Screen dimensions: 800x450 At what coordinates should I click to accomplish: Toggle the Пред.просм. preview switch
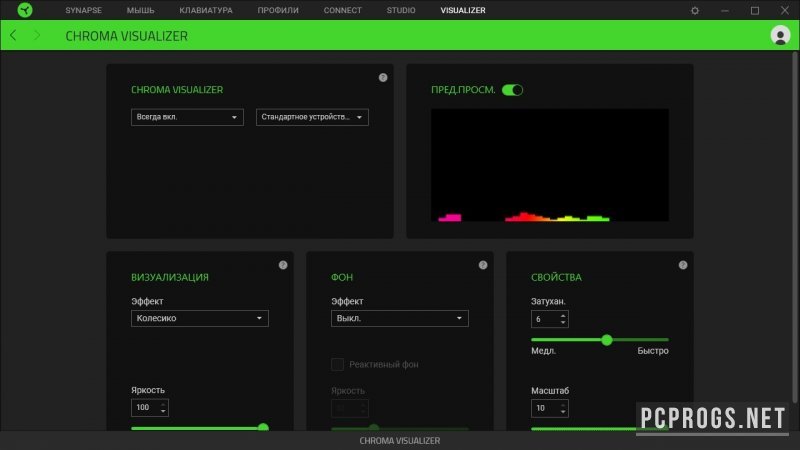pyautogui.click(x=512, y=90)
